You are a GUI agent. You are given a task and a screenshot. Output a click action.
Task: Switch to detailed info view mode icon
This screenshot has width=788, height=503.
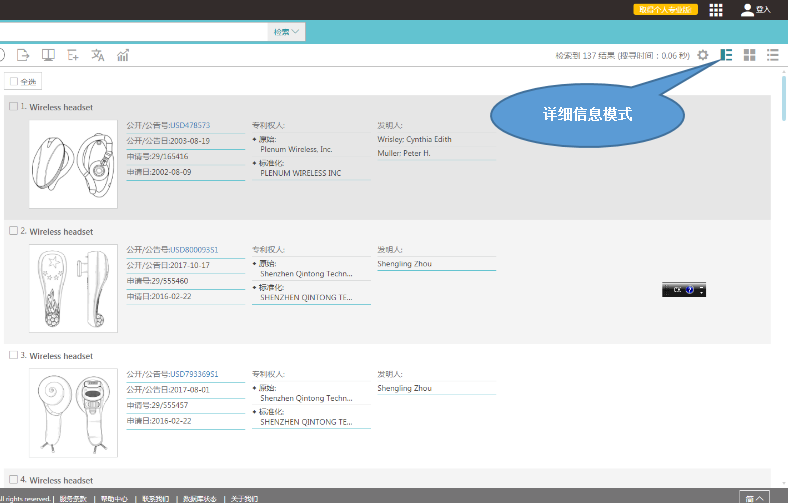(x=726, y=55)
